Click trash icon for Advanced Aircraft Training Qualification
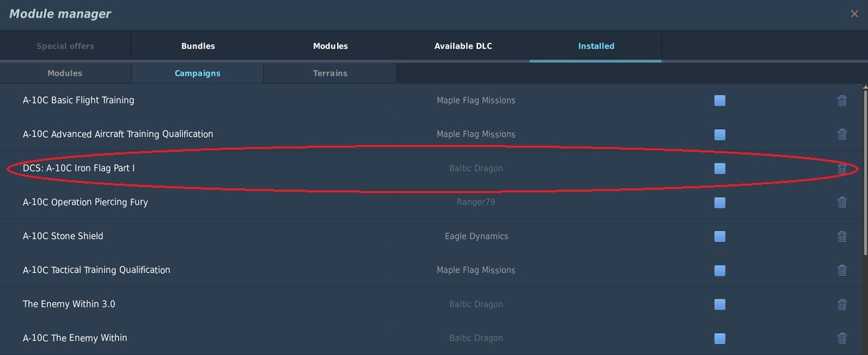 [842, 134]
